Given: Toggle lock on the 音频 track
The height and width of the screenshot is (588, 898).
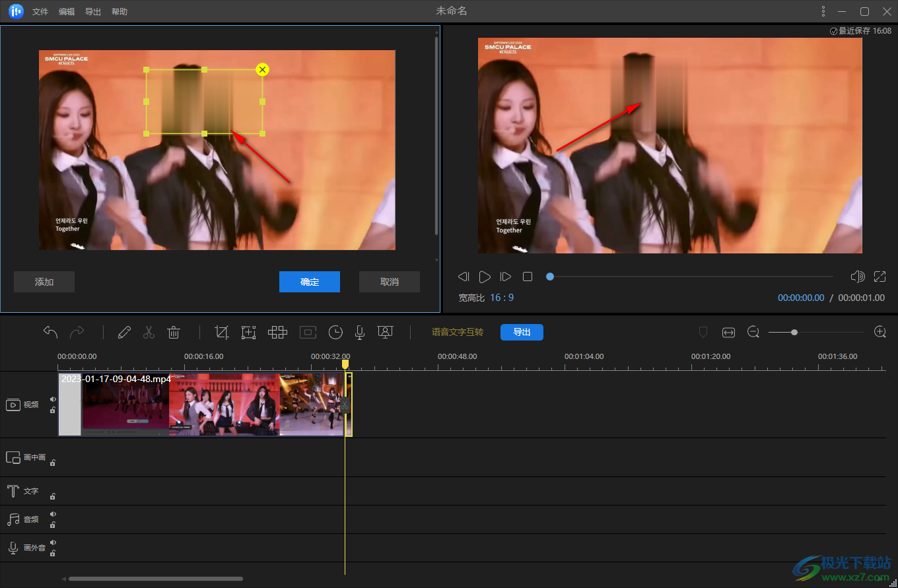Looking at the screenshot, I should point(53,525).
